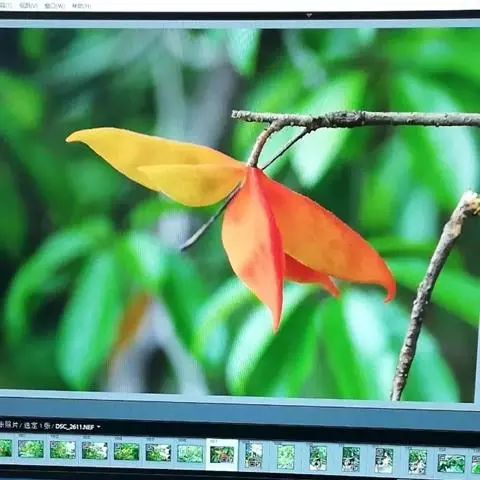Select the fifth thumbnail right of the highlighted one

coord(384,460)
